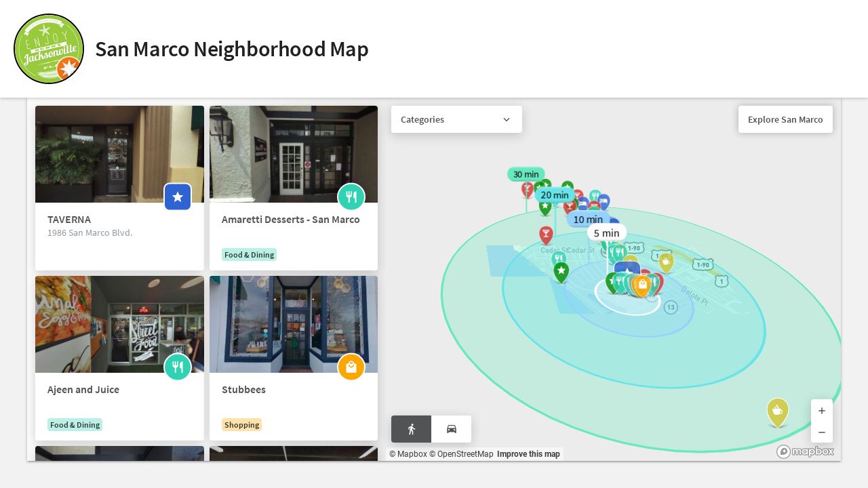Click fork-and-knife badge on Amaretti Desserts card

click(351, 197)
